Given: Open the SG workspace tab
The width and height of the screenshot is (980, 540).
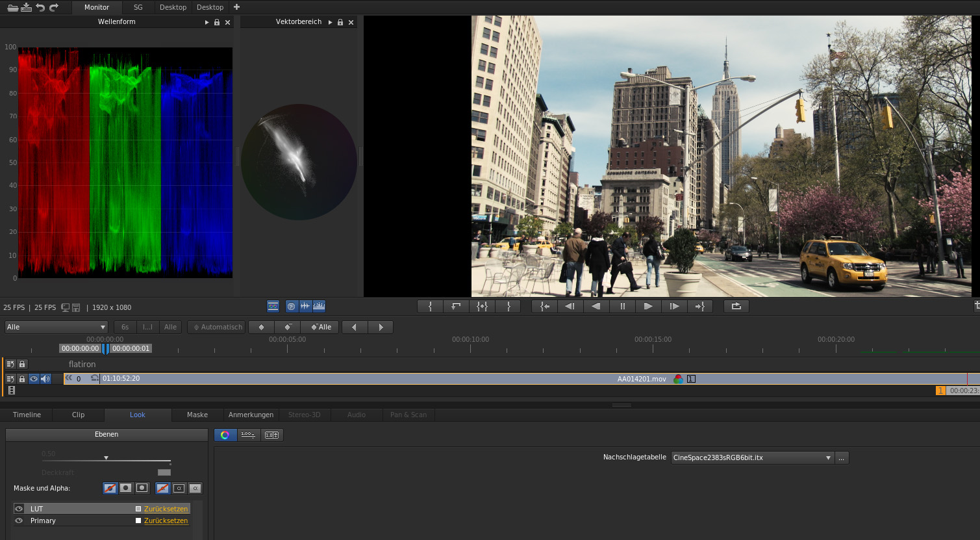Looking at the screenshot, I should pos(138,7).
